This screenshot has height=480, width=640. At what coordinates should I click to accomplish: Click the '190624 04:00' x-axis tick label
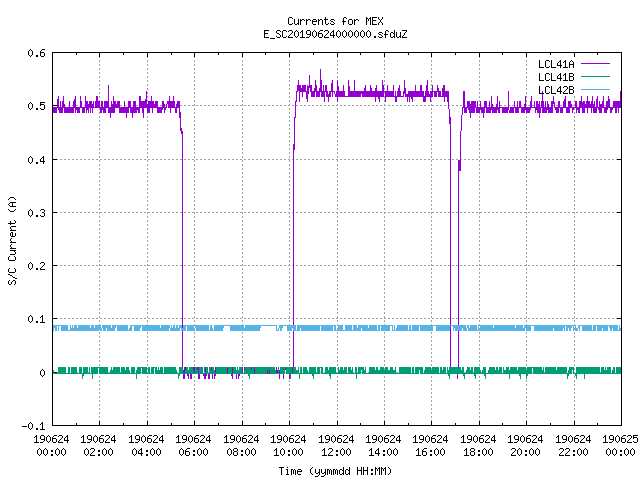coord(146,446)
